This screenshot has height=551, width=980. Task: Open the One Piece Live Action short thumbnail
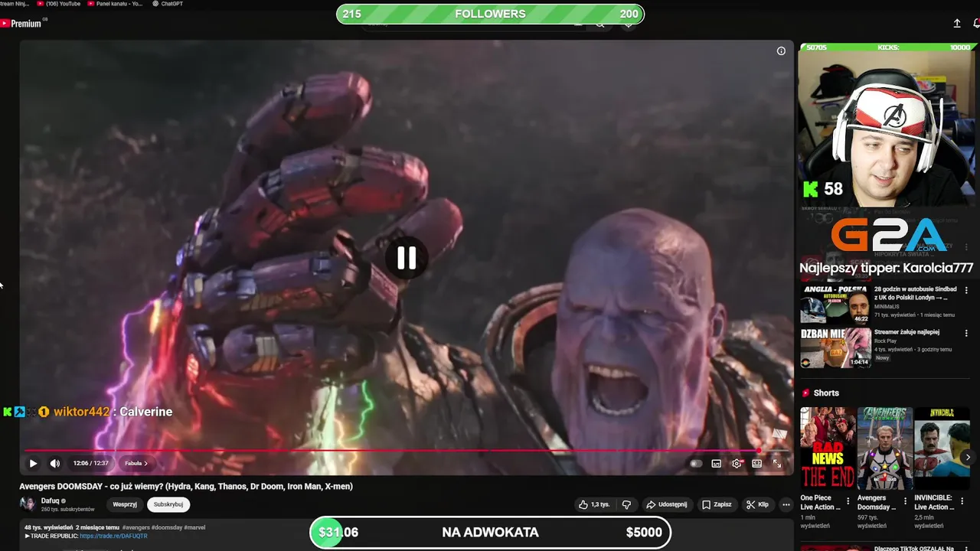click(828, 448)
